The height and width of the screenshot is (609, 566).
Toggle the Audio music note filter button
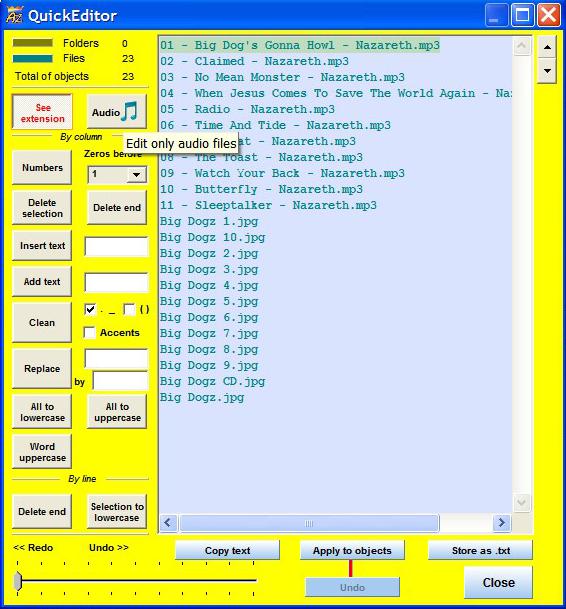117,111
